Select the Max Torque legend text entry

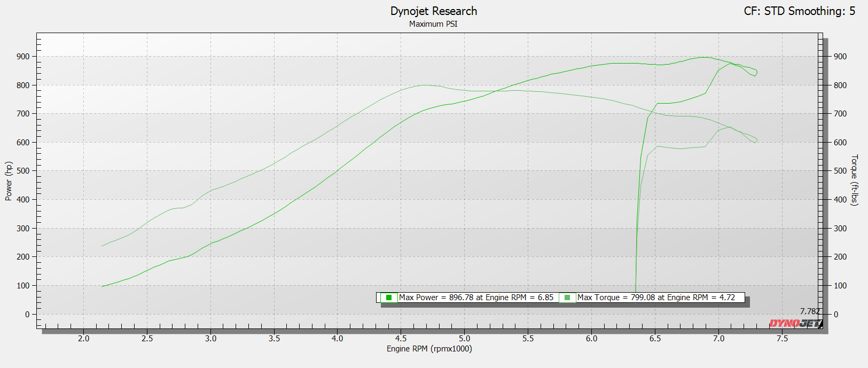(x=656, y=297)
